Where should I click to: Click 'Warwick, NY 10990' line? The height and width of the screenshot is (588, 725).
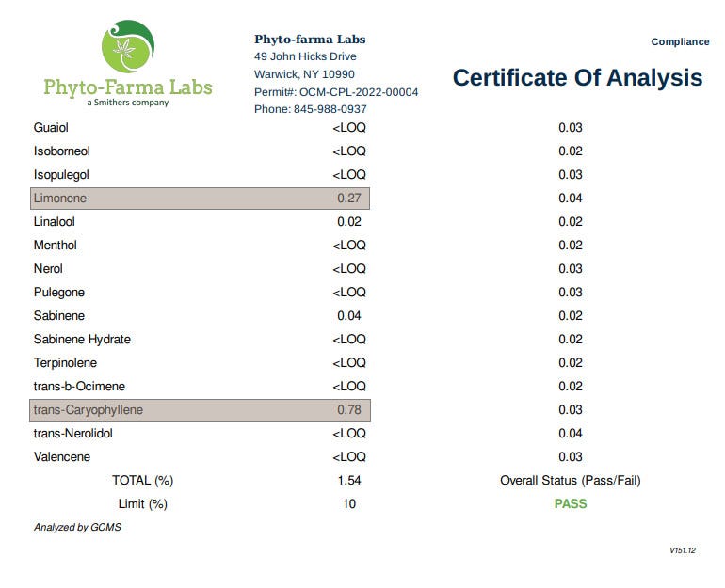[304, 74]
